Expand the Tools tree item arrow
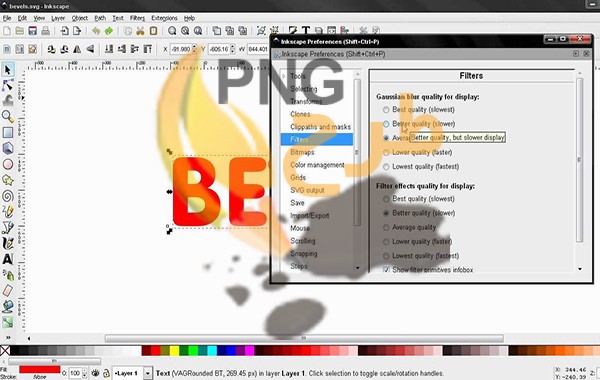600x380 pixels. pyautogui.click(x=284, y=76)
